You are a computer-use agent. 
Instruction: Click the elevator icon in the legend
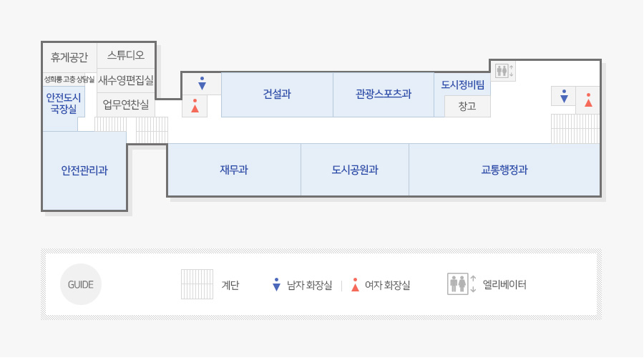[x=462, y=284]
